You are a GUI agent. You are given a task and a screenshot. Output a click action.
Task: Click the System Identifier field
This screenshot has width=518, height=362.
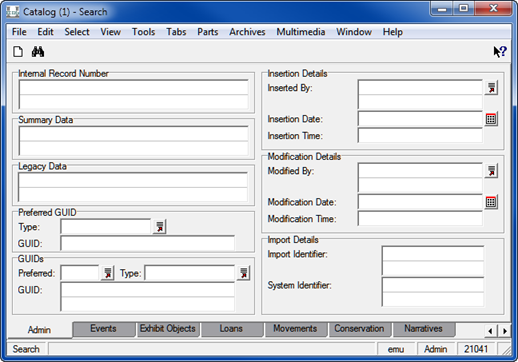(x=433, y=292)
